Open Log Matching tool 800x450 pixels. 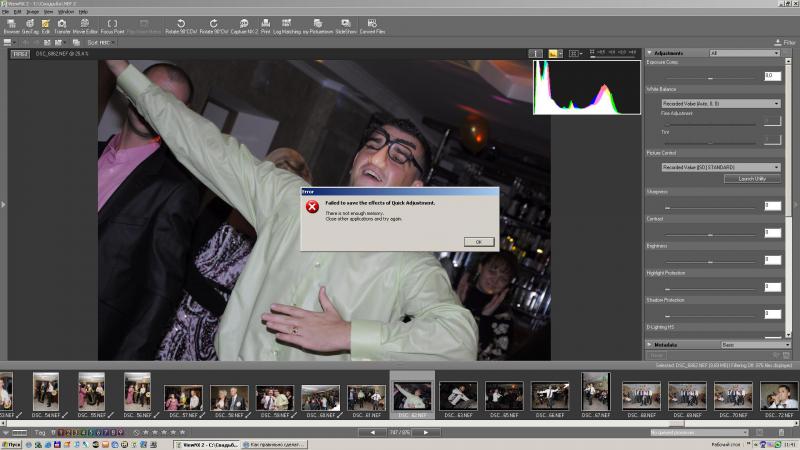[287, 27]
